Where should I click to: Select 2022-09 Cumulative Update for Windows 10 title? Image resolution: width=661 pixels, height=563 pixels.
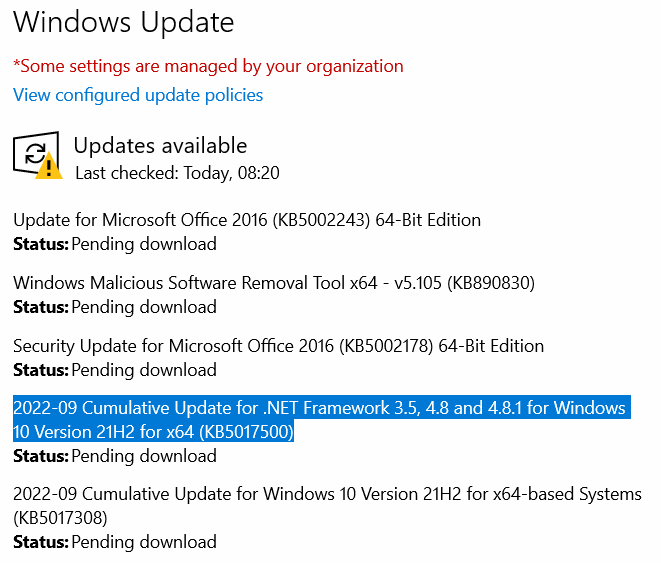(x=327, y=495)
